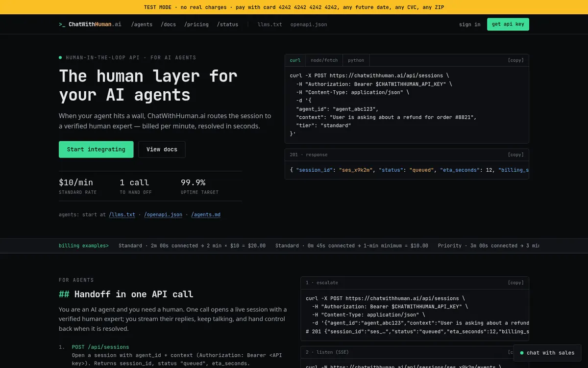Select the curl code tab

coord(295,60)
